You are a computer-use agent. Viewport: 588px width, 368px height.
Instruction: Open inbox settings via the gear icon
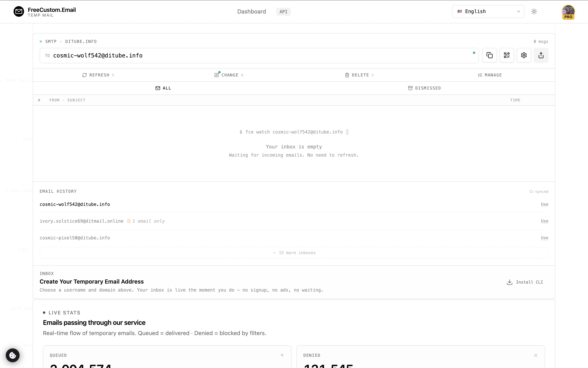[x=524, y=55]
